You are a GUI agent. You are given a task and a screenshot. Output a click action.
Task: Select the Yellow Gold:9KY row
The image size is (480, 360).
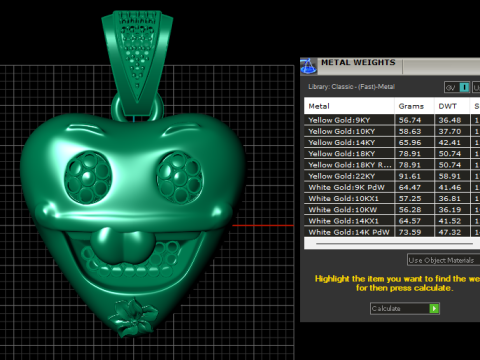point(392,120)
